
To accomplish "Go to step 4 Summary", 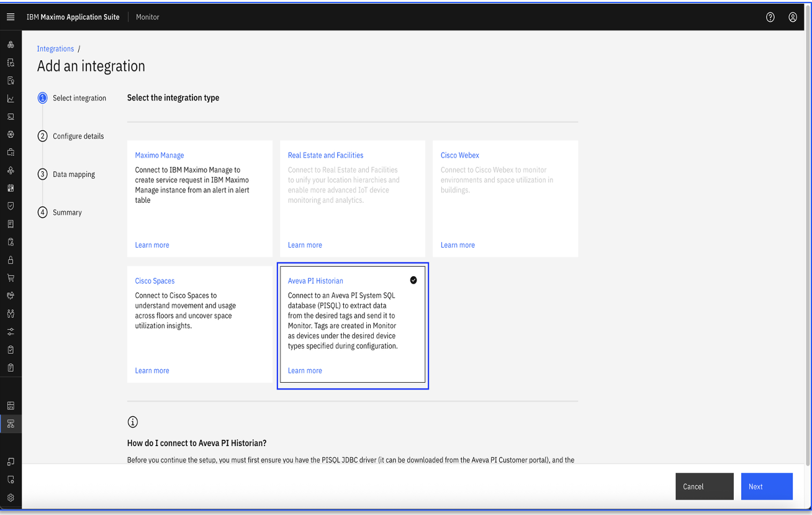I will pyautogui.click(x=60, y=212).
